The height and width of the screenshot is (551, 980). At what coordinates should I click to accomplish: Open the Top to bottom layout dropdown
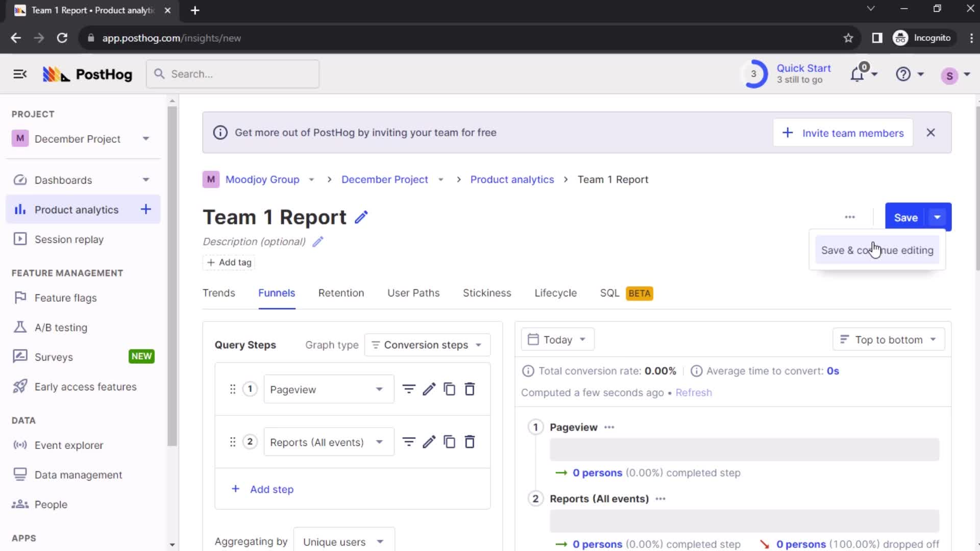click(889, 340)
